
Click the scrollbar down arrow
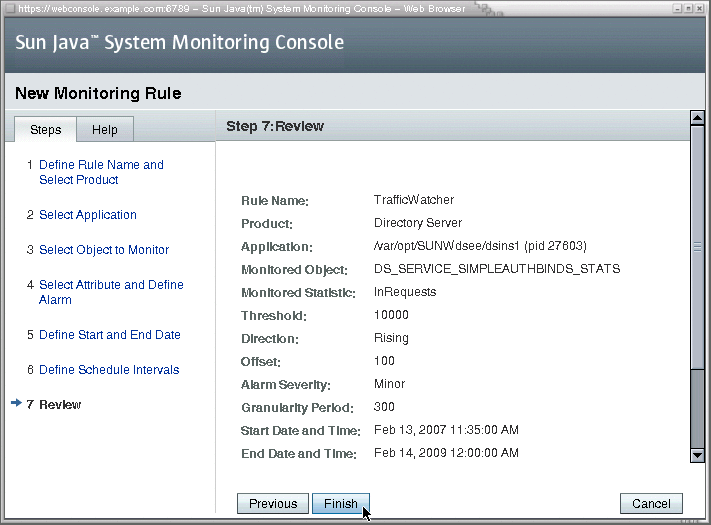(697, 455)
